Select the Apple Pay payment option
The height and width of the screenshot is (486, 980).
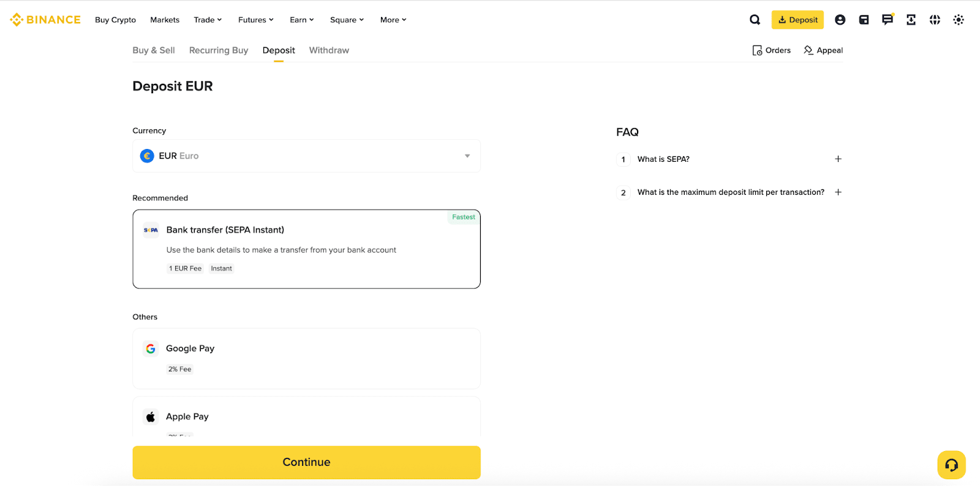tap(306, 417)
